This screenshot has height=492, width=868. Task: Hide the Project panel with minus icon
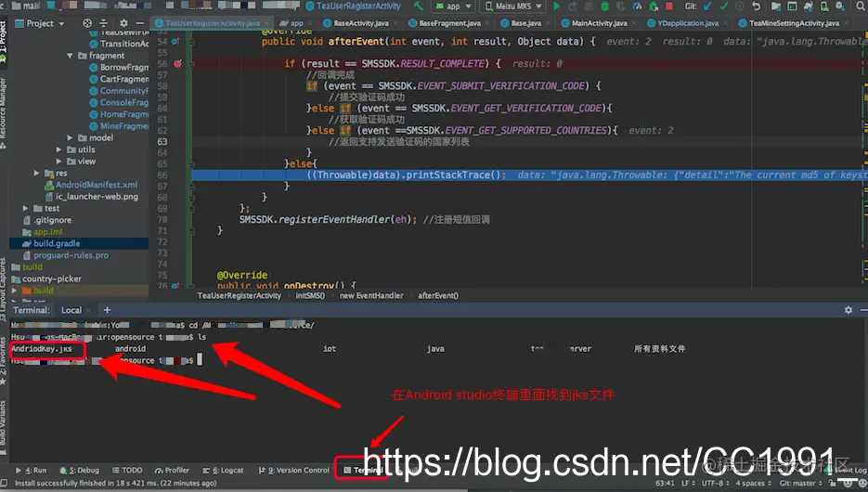pyautogui.click(x=139, y=23)
